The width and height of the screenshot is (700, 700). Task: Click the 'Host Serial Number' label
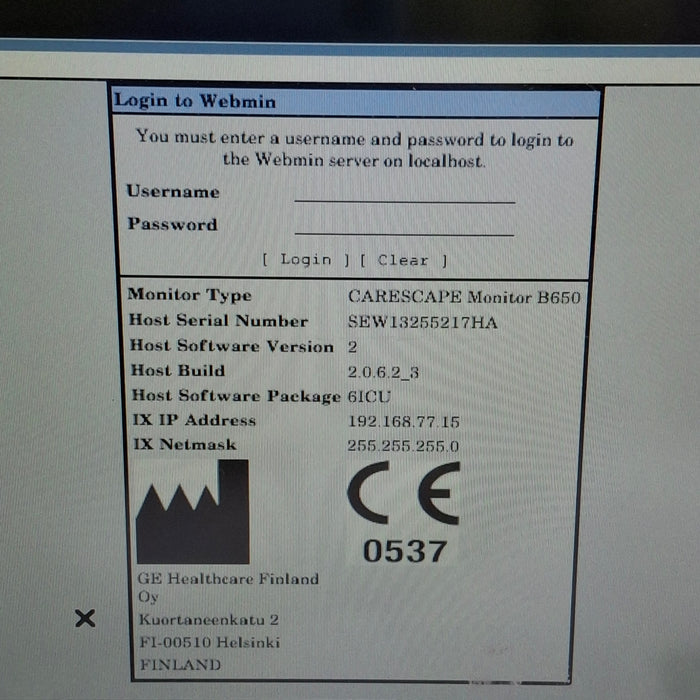218,321
